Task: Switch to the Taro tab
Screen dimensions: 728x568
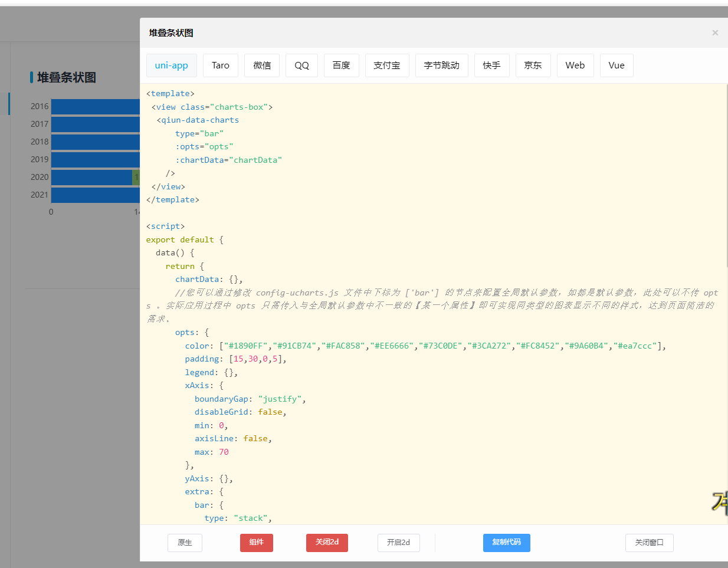Action: (x=221, y=65)
